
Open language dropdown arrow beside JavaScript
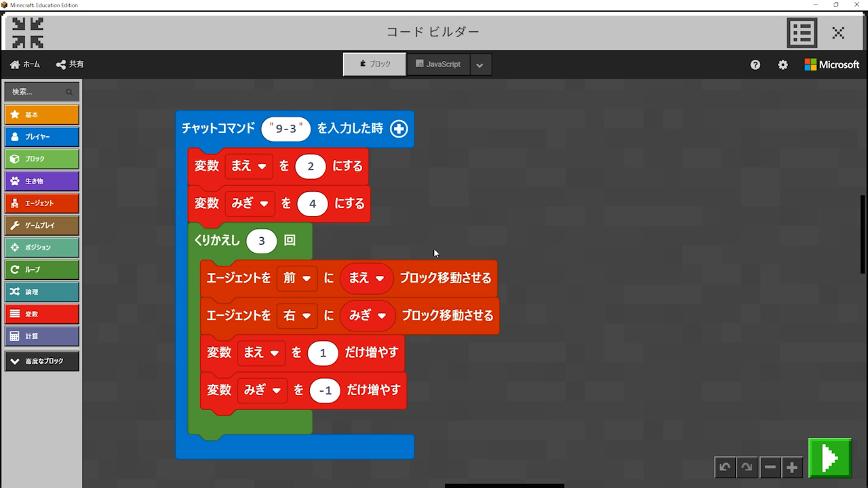pyautogui.click(x=479, y=65)
